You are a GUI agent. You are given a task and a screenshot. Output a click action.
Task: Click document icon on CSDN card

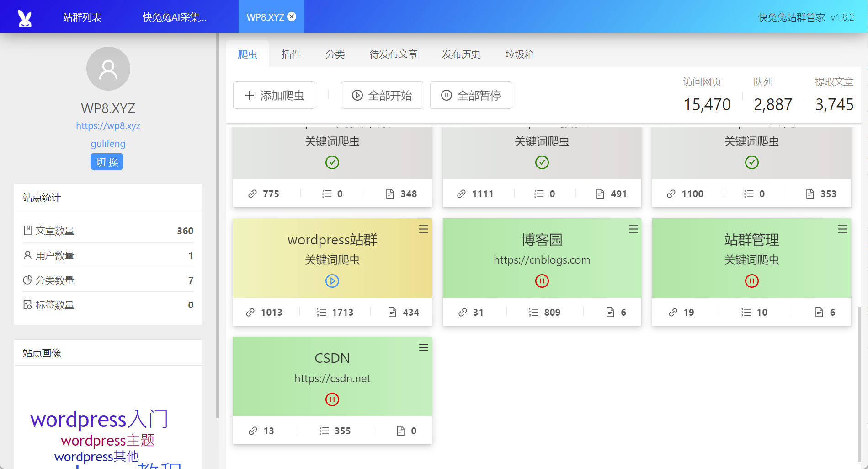point(400,431)
